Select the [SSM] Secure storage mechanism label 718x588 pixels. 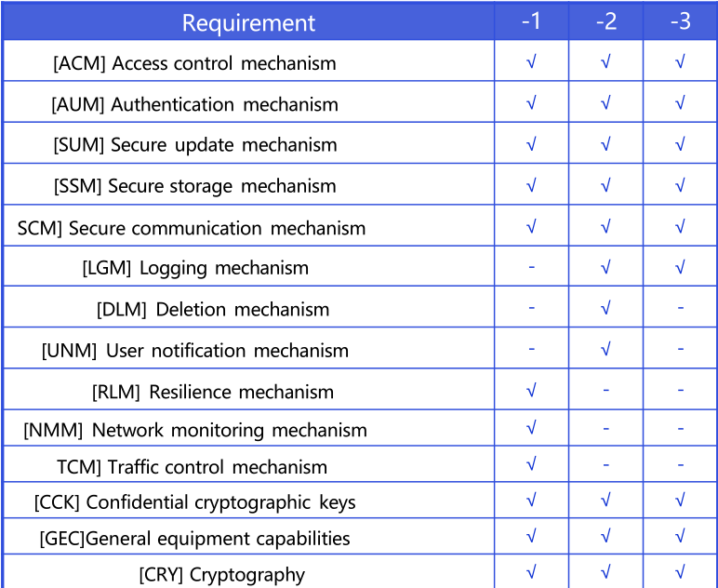pos(194,186)
